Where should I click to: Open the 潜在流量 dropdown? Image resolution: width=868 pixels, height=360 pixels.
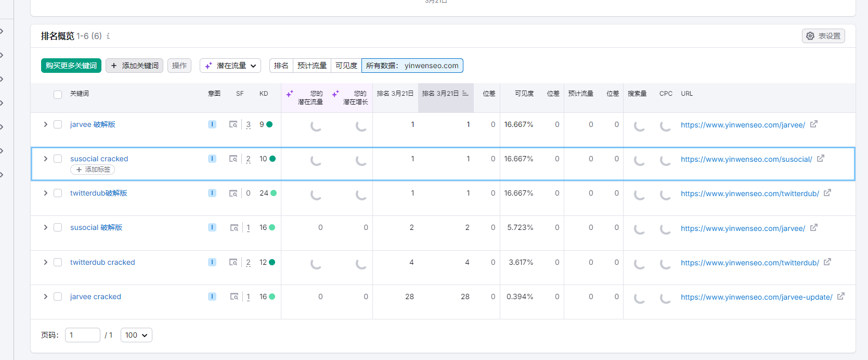tap(230, 66)
